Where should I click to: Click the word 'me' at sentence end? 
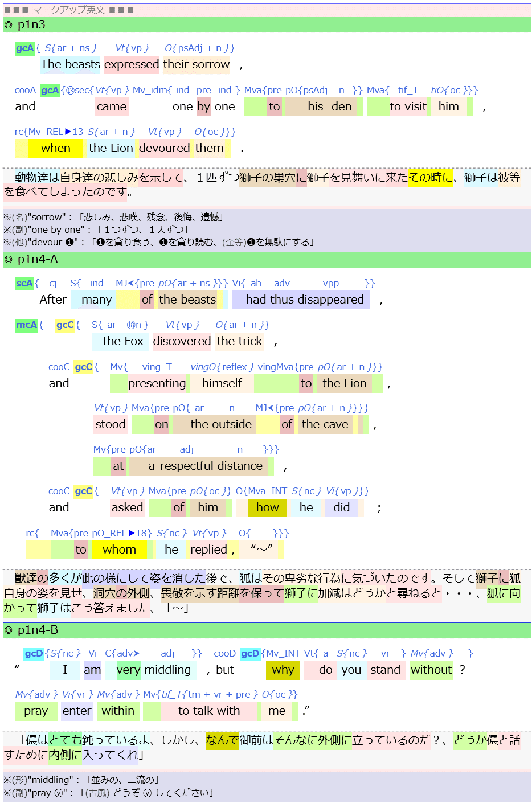[x=277, y=711]
